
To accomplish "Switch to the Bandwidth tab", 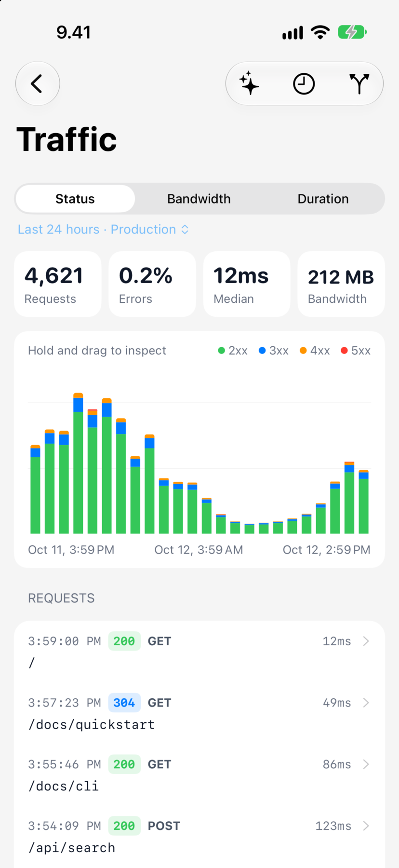I will click(199, 199).
